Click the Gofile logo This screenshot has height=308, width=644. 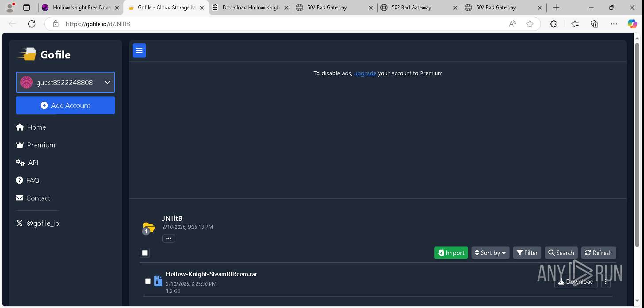click(44, 54)
